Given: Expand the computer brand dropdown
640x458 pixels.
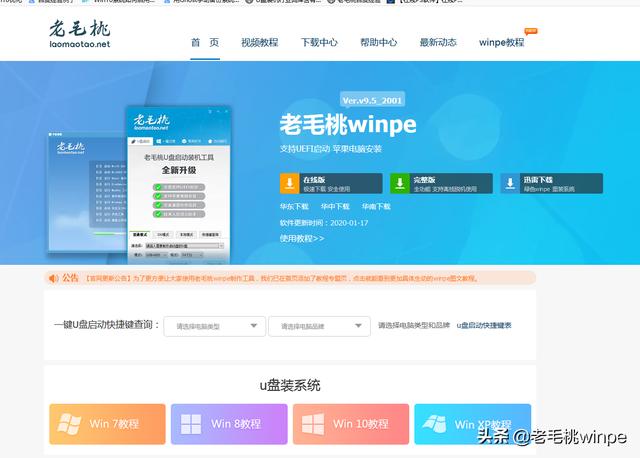Looking at the screenshot, I should click(x=319, y=326).
